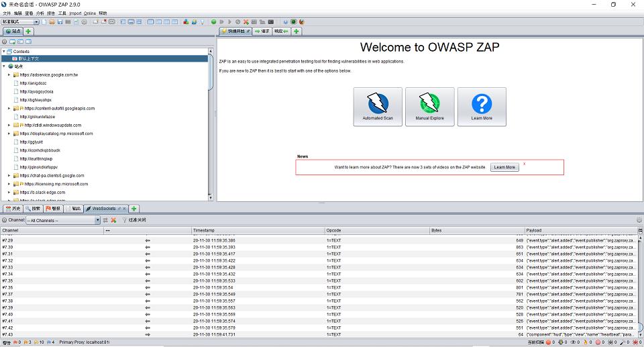Open the first menu bar item
644x347 pixels.
pos(7,13)
